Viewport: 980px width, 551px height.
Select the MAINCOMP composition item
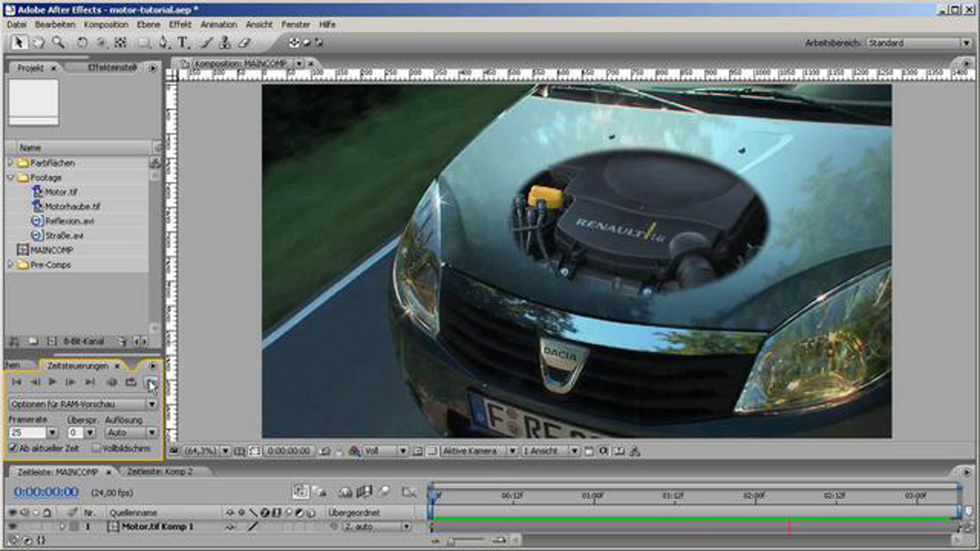[51, 250]
